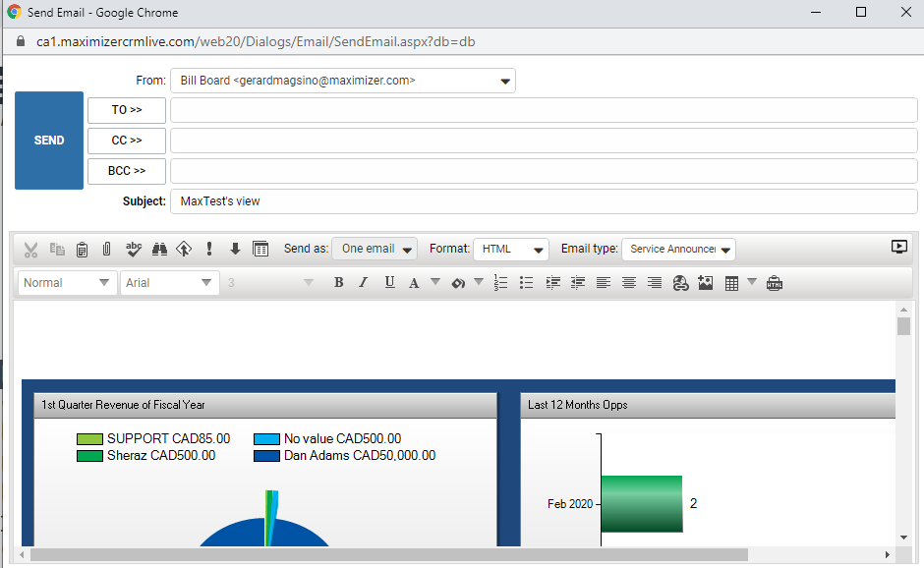Click the preview play-screen icon

point(898,247)
